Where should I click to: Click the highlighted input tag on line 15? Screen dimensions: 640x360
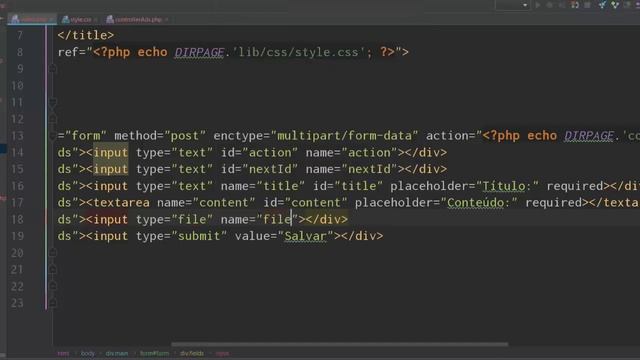(x=111, y=169)
